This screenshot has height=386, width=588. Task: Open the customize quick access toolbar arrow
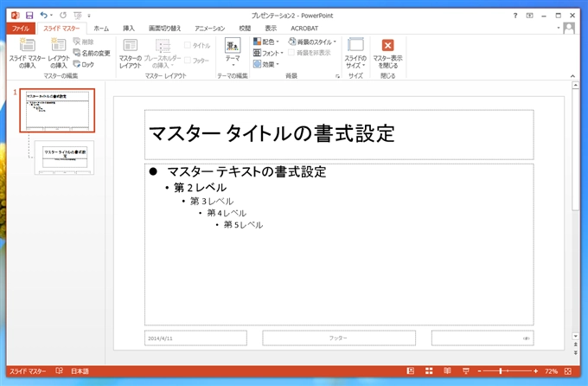click(89, 16)
